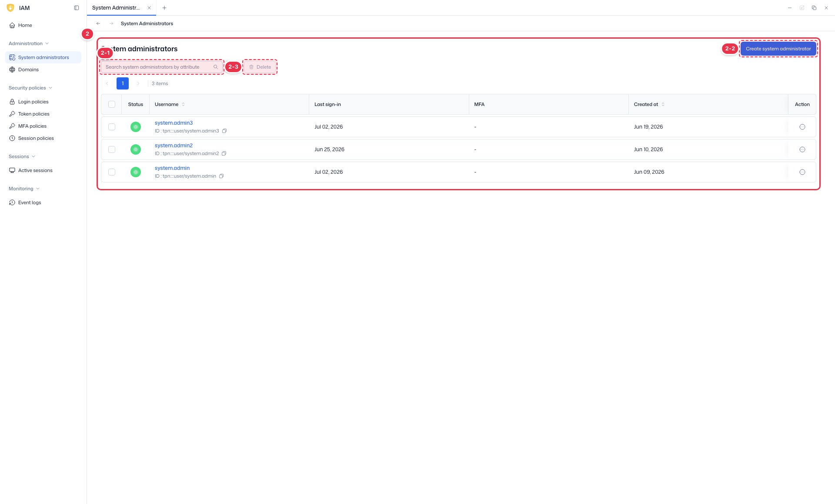Open the user link for the account created Jun 09, 2026
The image size is (835, 504).
(x=172, y=168)
